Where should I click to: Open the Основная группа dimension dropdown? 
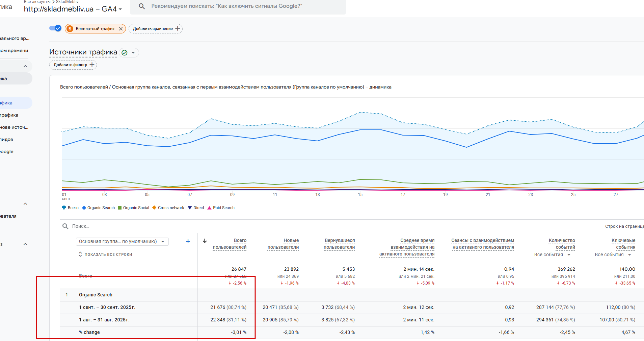122,242
